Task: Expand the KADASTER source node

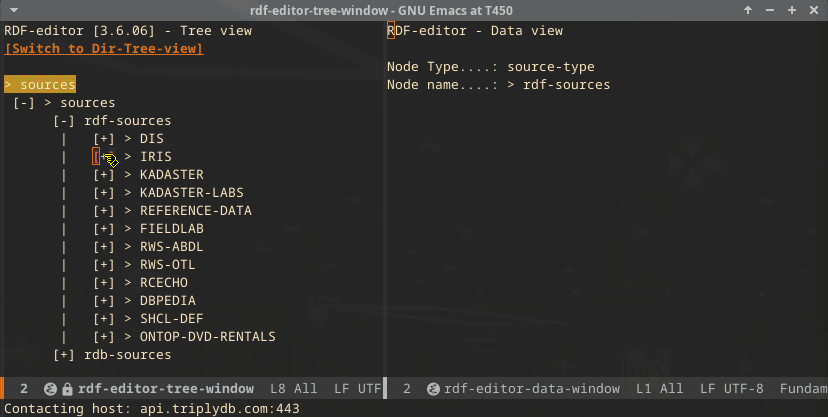Action: click(104, 175)
